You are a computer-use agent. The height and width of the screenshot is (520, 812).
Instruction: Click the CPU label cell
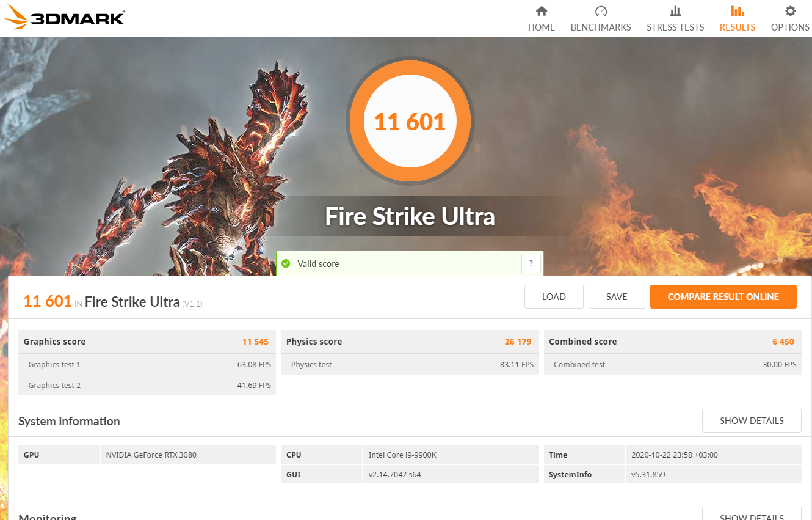[321, 455]
